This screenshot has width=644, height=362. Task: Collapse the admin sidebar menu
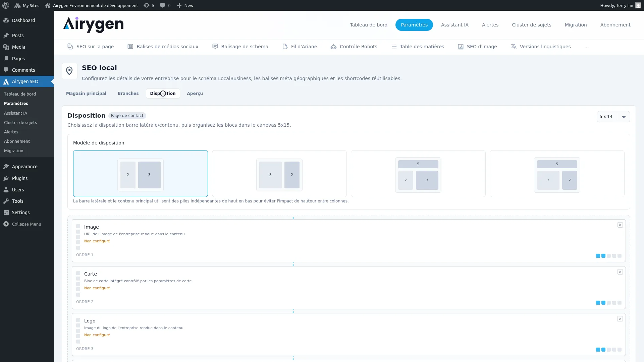[x=27, y=224]
